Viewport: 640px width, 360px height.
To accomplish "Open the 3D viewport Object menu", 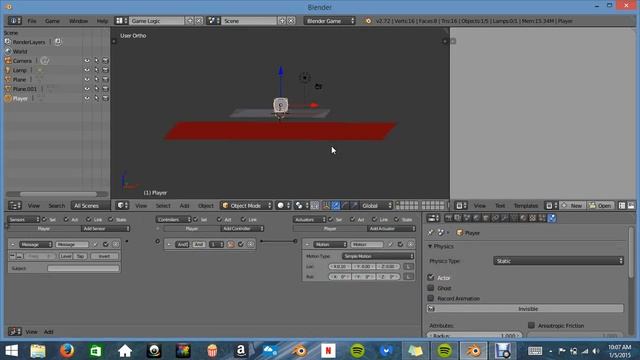I will tap(206, 206).
